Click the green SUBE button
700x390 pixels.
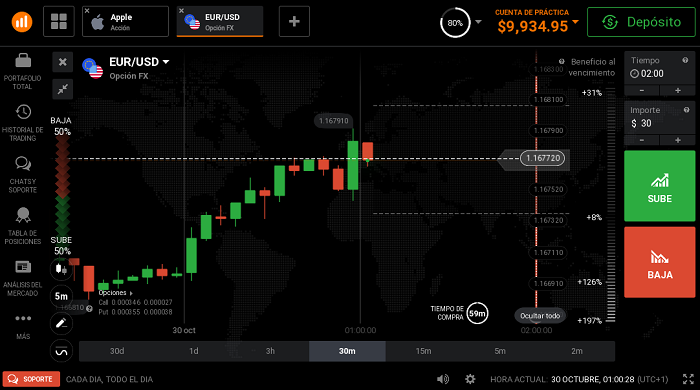point(659,186)
